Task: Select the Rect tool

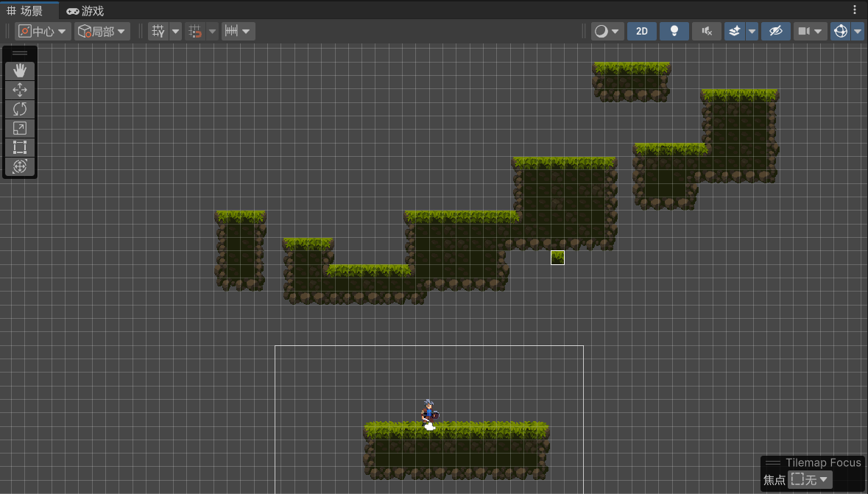Action: click(x=20, y=147)
